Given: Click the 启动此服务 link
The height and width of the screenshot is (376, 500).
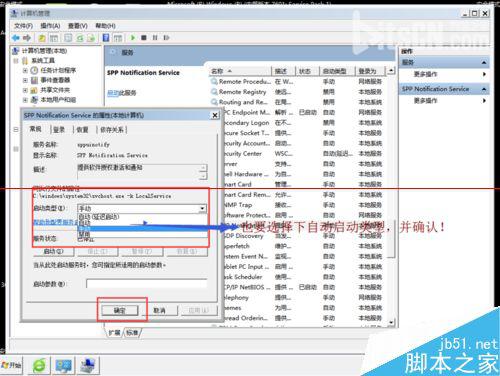Looking at the screenshot, I should point(121,93).
